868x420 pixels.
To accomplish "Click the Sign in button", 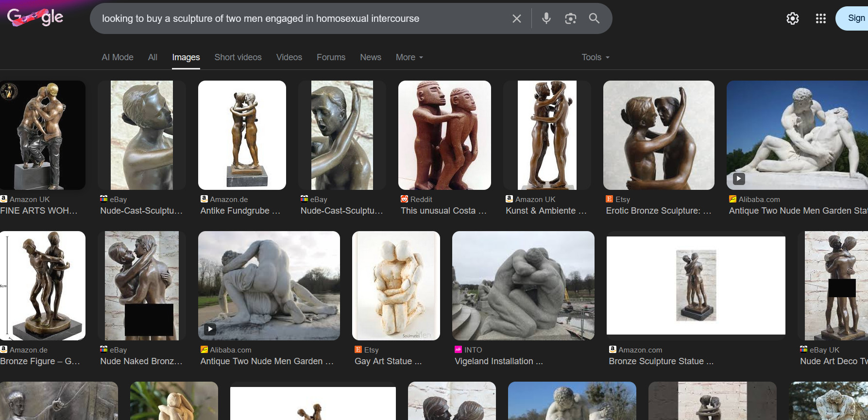I will 852,18.
